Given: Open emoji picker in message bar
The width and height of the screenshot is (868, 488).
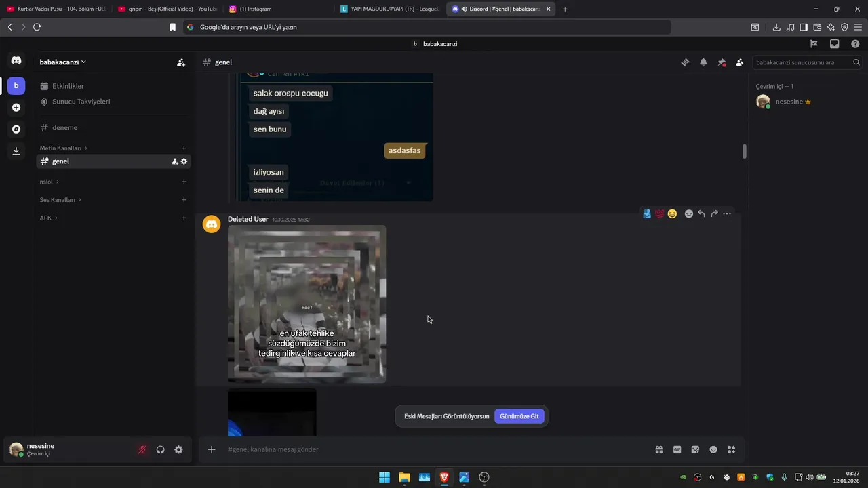Looking at the screenshot, I should point(713,449).
